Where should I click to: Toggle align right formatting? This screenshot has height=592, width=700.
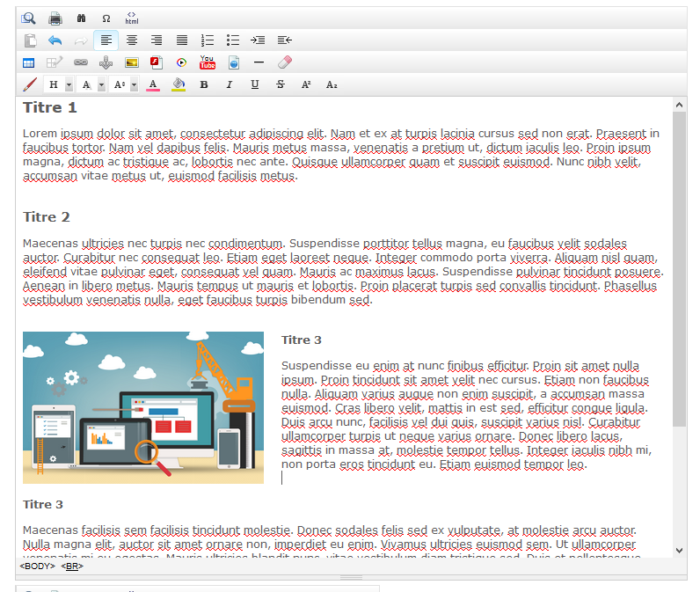157,40
